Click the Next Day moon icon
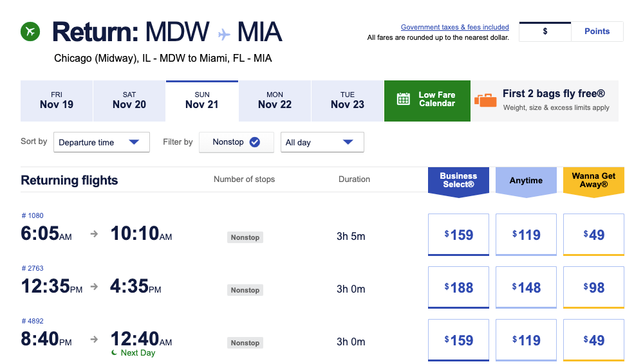Screen dimensions: 625x364 114,352
